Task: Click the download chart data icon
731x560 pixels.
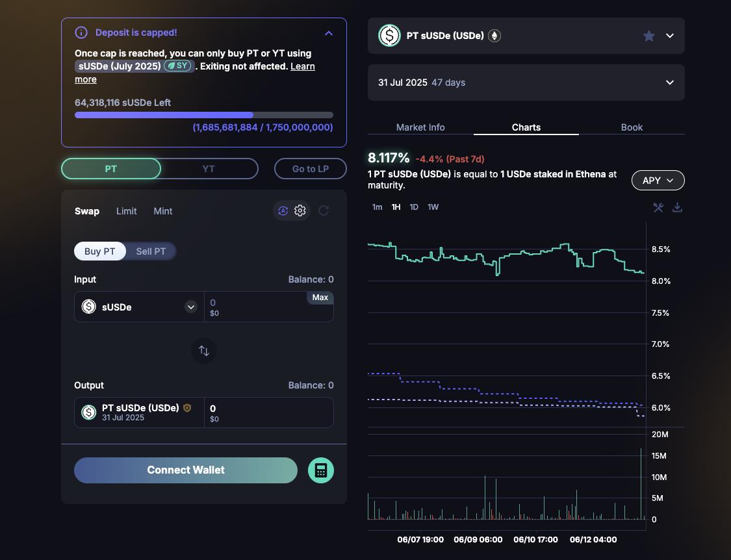Action: coord(677,207)
